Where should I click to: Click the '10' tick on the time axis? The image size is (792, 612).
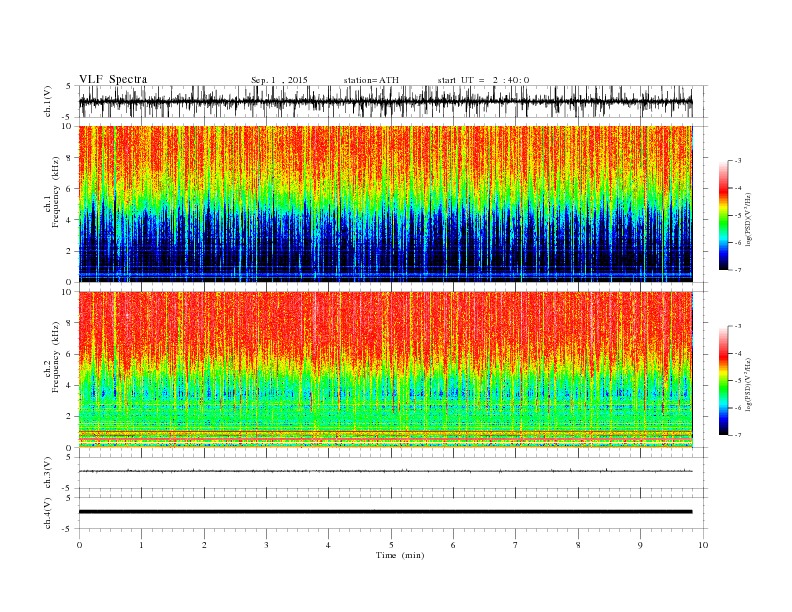coord(703,545)
